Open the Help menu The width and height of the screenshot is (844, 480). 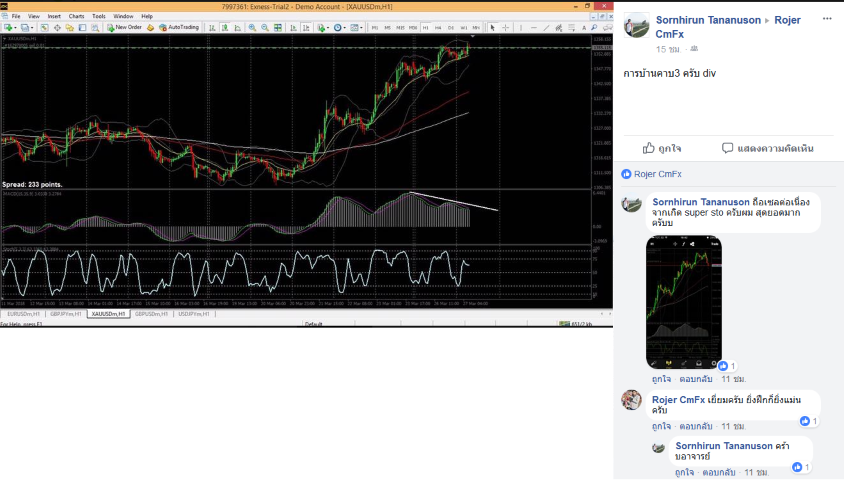[146, 16]
